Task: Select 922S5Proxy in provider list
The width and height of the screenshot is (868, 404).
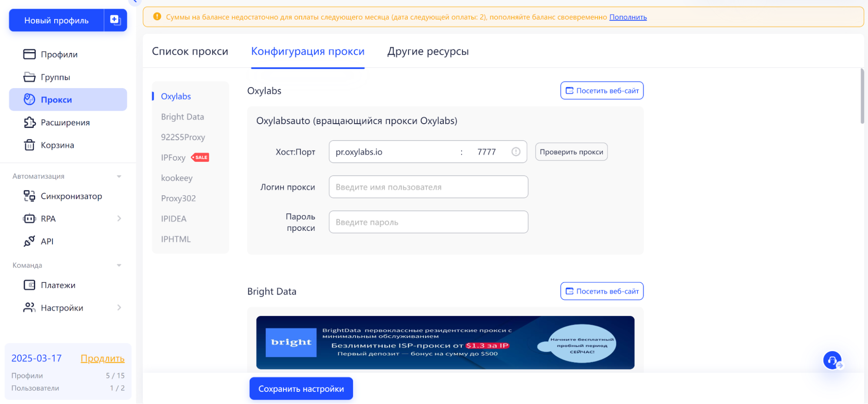Action: [x=183, y=137]
